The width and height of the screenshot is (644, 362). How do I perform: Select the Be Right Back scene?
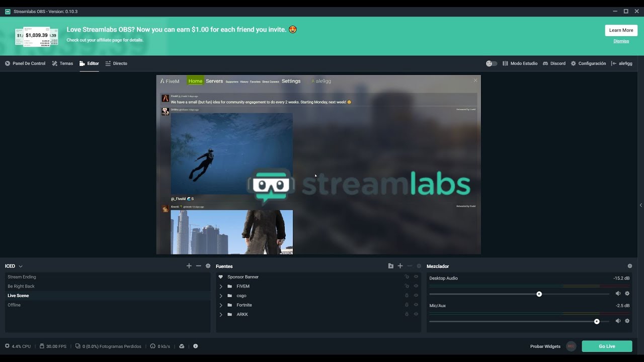[x=108, y=287]
